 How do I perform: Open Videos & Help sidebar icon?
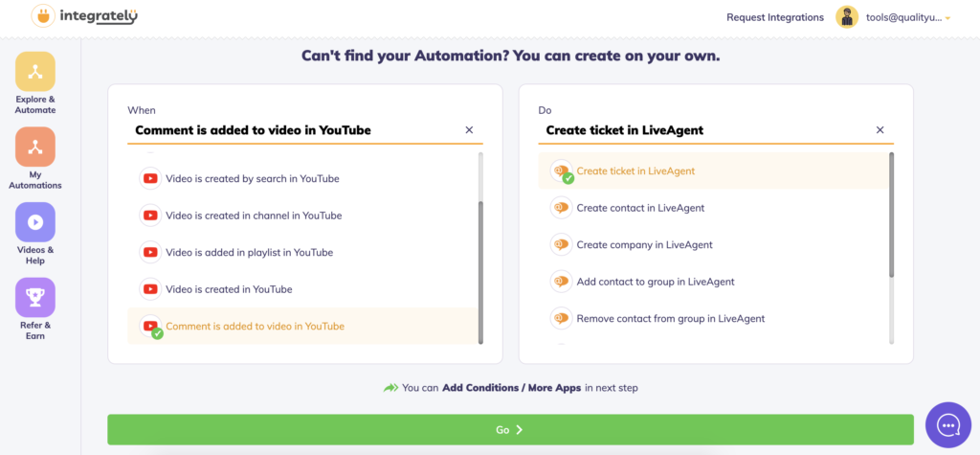[x=35, y=222]
